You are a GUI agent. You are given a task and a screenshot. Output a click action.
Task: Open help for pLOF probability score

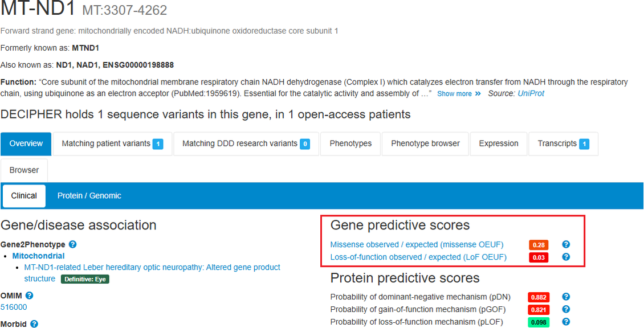(566, 322)
